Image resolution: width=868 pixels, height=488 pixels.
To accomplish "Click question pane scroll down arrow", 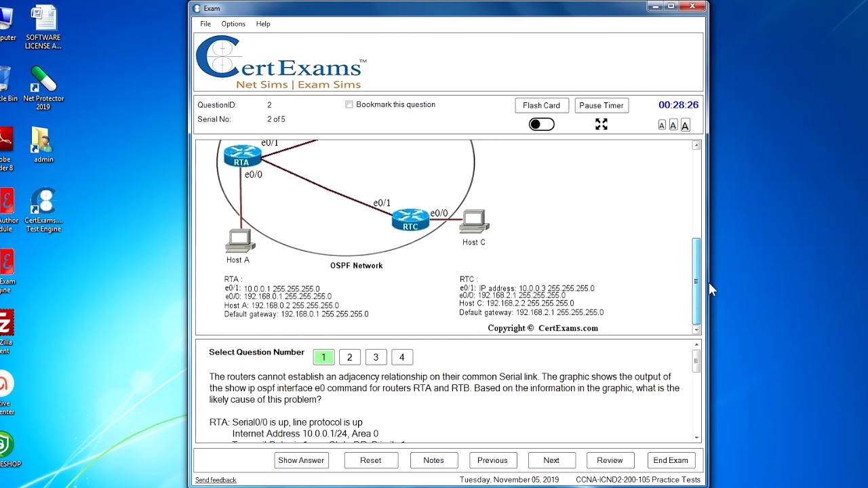I will (696, 438).
